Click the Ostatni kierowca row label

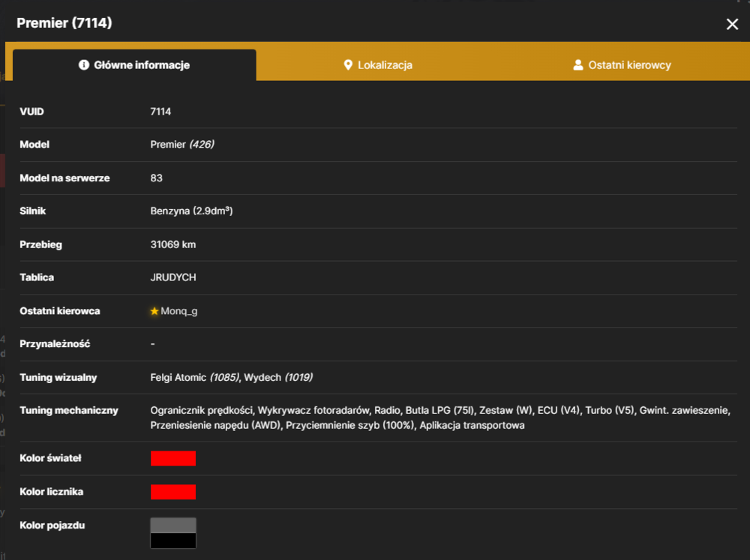pos(60,311)
